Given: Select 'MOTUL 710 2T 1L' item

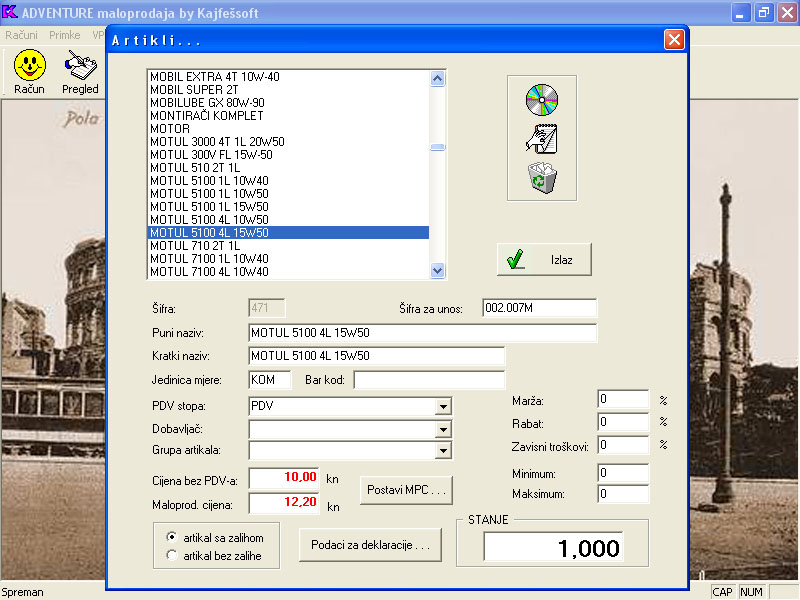Looking at the screenshot, I should tap(288, 246).
